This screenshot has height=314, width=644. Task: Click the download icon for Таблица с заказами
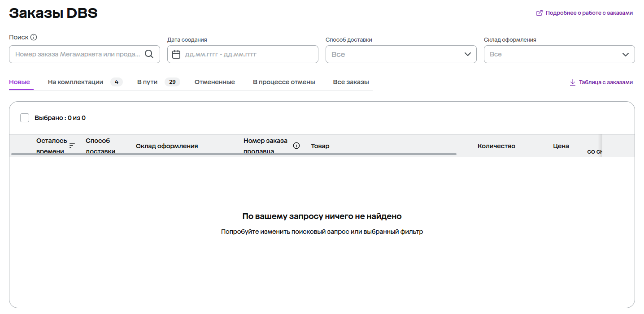(572, 82)
